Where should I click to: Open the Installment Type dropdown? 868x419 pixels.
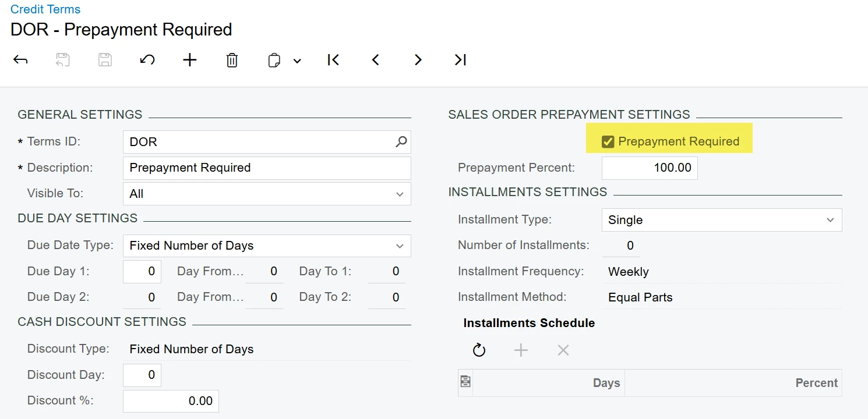[830, 220]
